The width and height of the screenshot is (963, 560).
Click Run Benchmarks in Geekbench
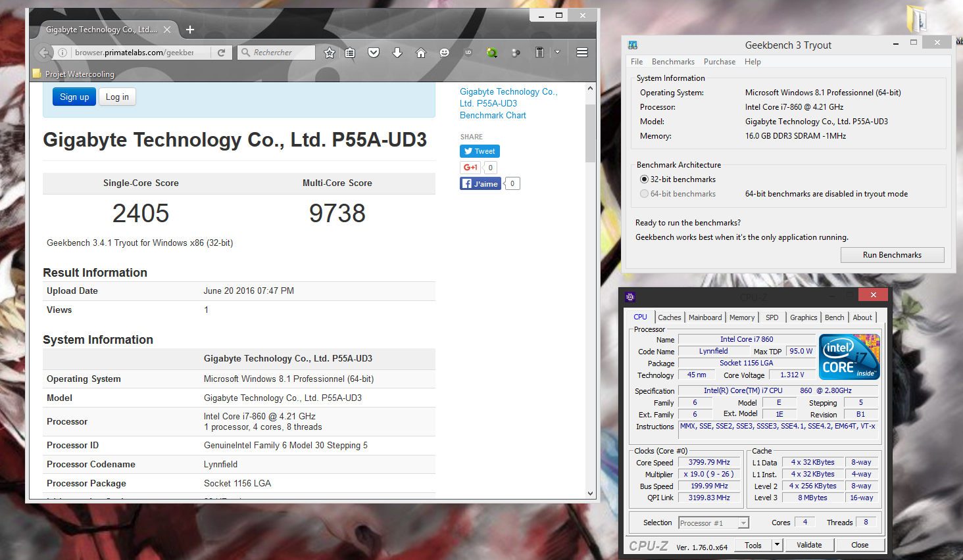(892, 255)
